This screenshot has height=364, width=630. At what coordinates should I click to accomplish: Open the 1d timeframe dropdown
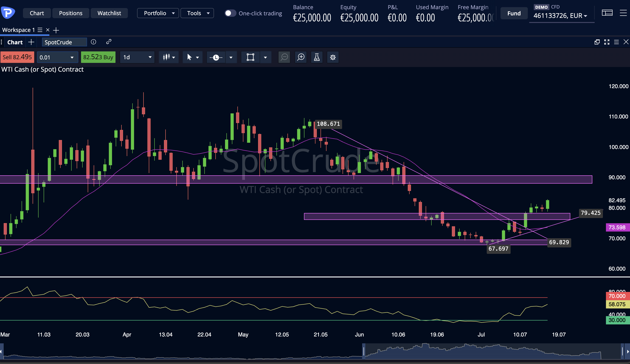(x=137, y=57)
